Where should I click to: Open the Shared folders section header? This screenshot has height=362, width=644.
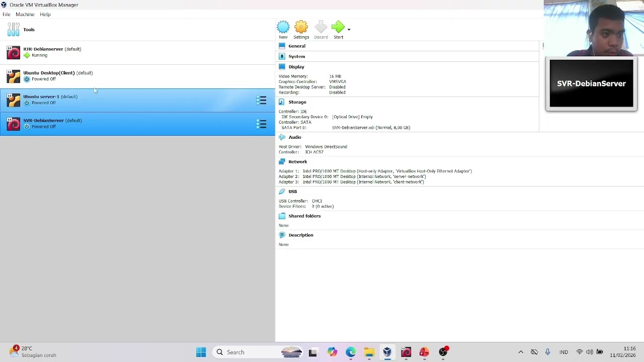304,216
